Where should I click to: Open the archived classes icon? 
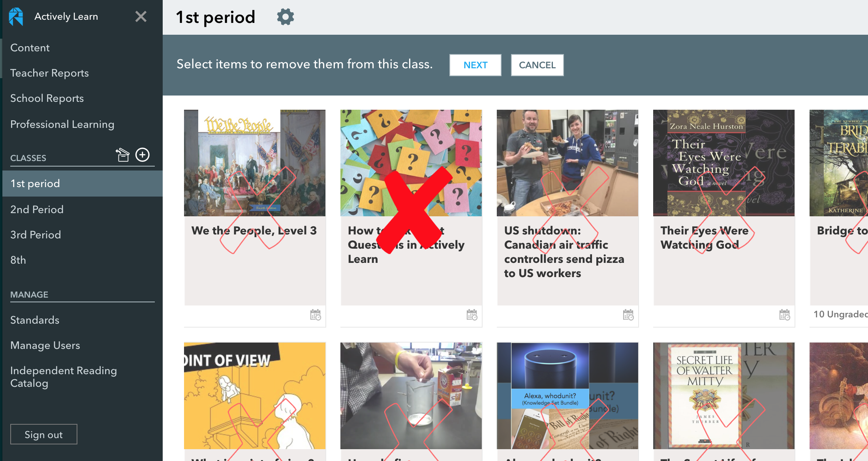click(x=122, y=155)
